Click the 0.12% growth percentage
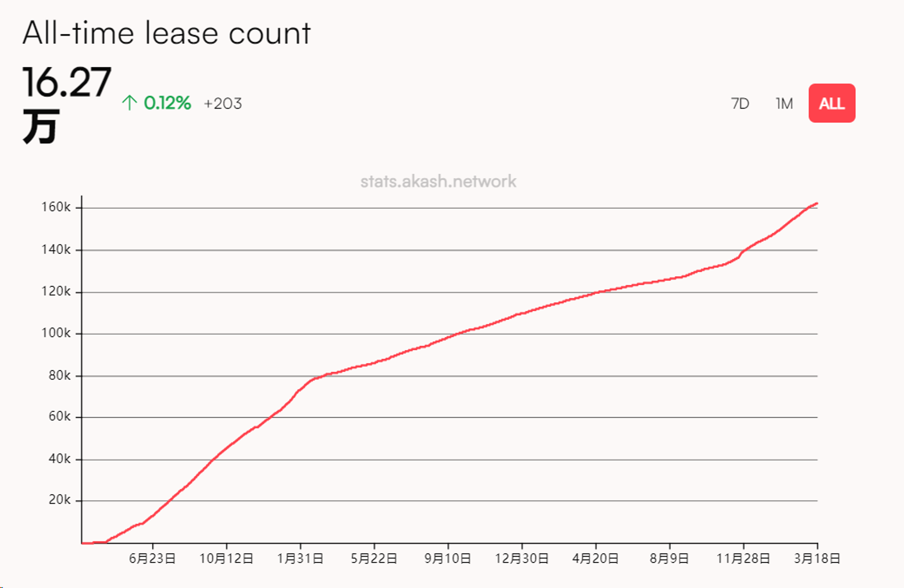This screenshot has width=904, height=588. tap(167, 103)
